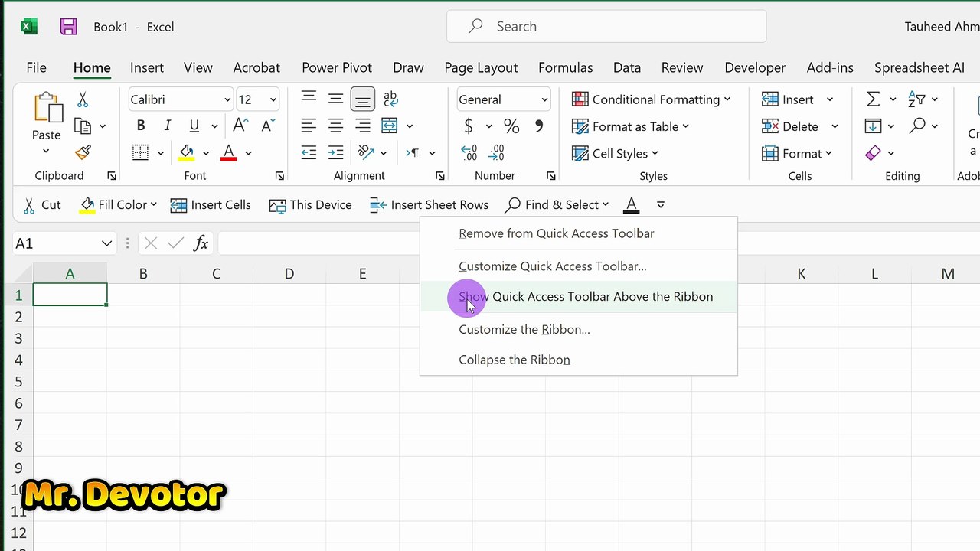The image size is (980, 551).
Task: Click the Sort & Filter icon
Action: click(x=916, y=99)
